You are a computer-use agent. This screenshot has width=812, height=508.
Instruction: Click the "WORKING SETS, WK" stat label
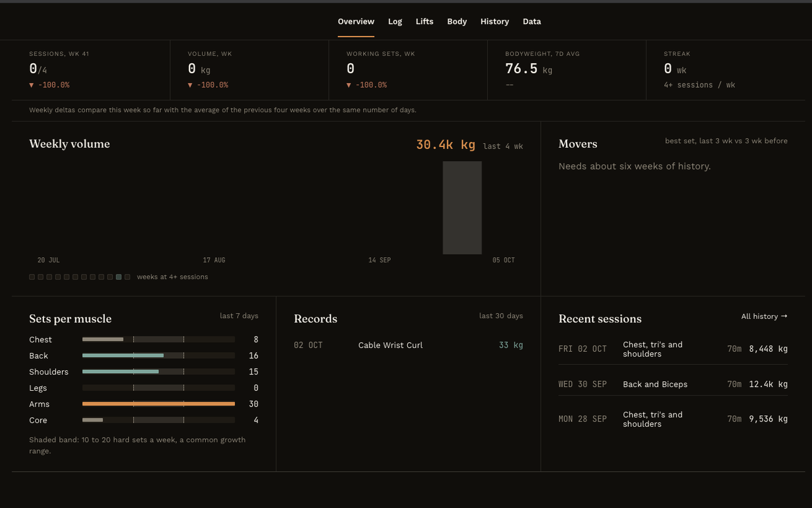pos(381,54)
